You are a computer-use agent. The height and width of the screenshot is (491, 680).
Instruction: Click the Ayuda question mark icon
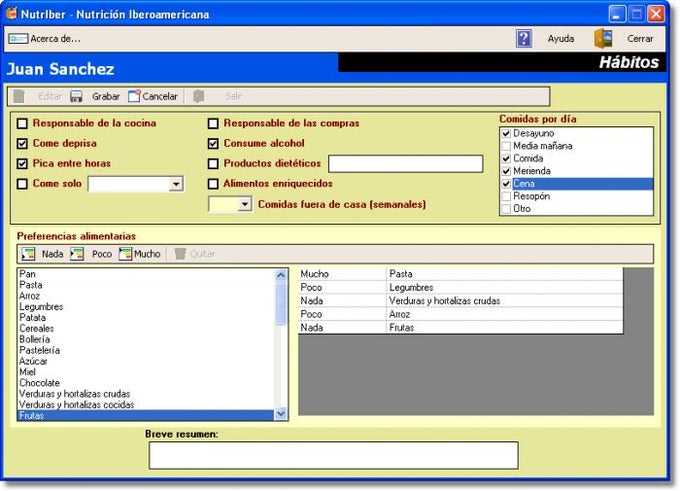pyautogui.click(x=524, y=39)
